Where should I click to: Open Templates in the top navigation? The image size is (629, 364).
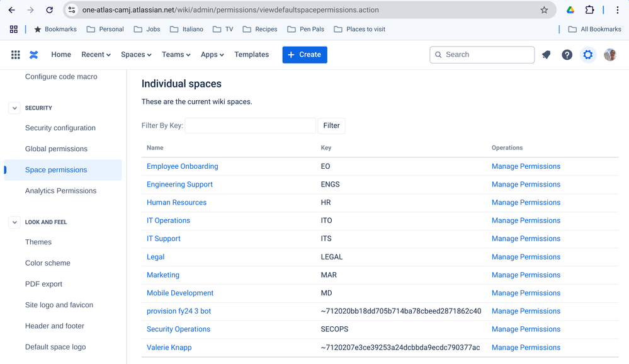pos(251,55)
